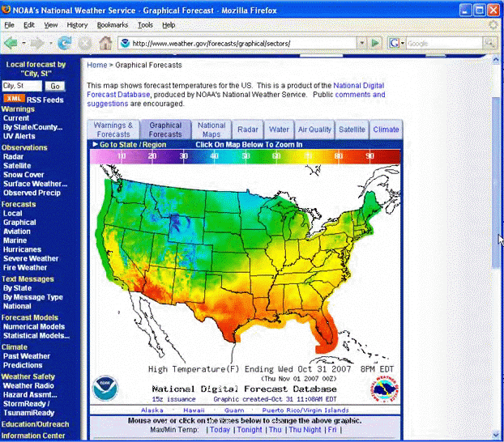
Task: Open the Bookmarks menu
Action: [113, 25]
